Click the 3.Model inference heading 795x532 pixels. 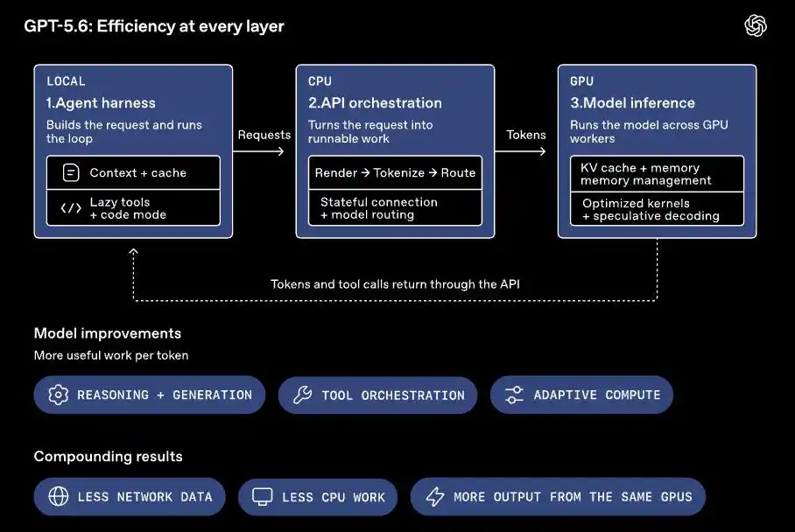point(632,103)
